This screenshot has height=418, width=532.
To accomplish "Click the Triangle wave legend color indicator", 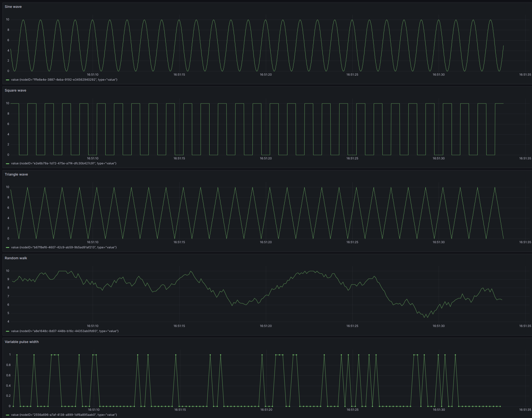I will click(x=8, y=247).
